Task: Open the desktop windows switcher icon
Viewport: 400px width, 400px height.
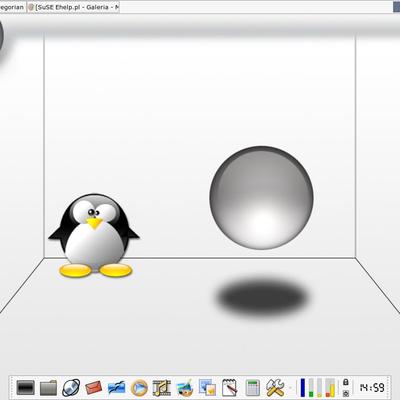Action: click(x=207, y=388)
